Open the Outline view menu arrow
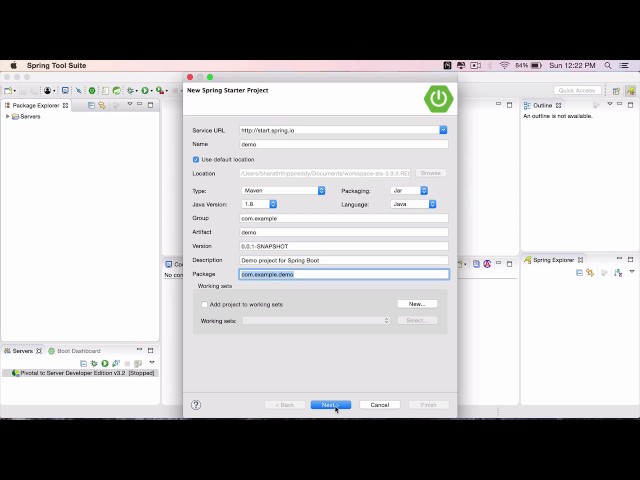This screenshot has height=480, width=640. click(610, 104)
